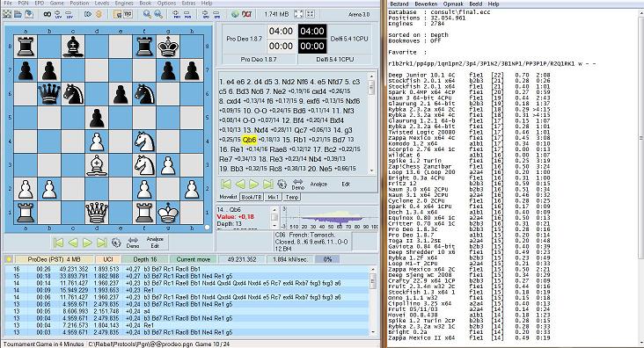The width and height of the screenshot is (644, 348).
Task: Switch to the Movelist tab
Action: click(228, 197)
